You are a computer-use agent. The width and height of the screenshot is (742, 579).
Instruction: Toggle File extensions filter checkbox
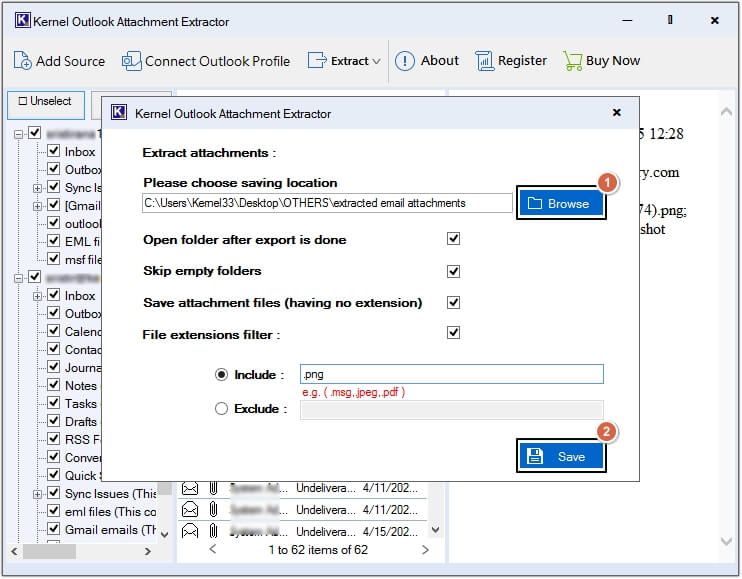[x=453, y=333]
